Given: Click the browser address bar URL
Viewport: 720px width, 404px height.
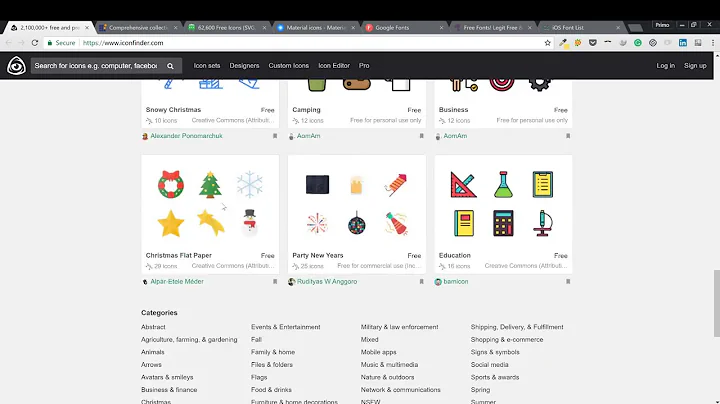Looking at the screenshot, I should tap(123, 43).
